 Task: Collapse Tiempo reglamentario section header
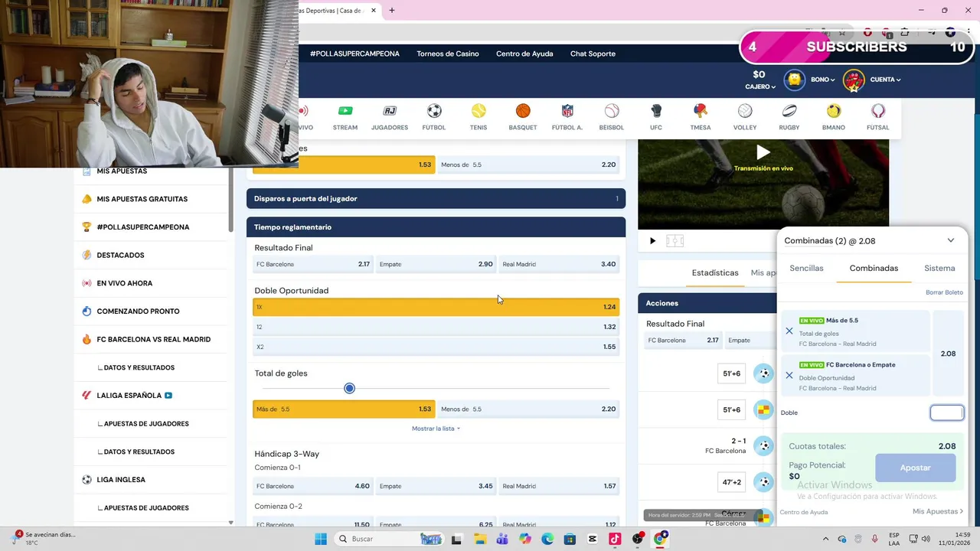(436, 227)
